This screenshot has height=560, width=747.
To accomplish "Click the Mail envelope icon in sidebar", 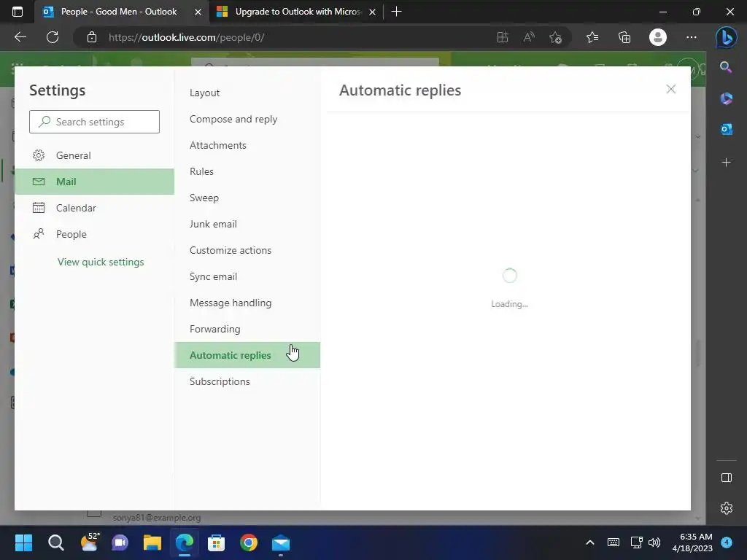I will 39,182.
